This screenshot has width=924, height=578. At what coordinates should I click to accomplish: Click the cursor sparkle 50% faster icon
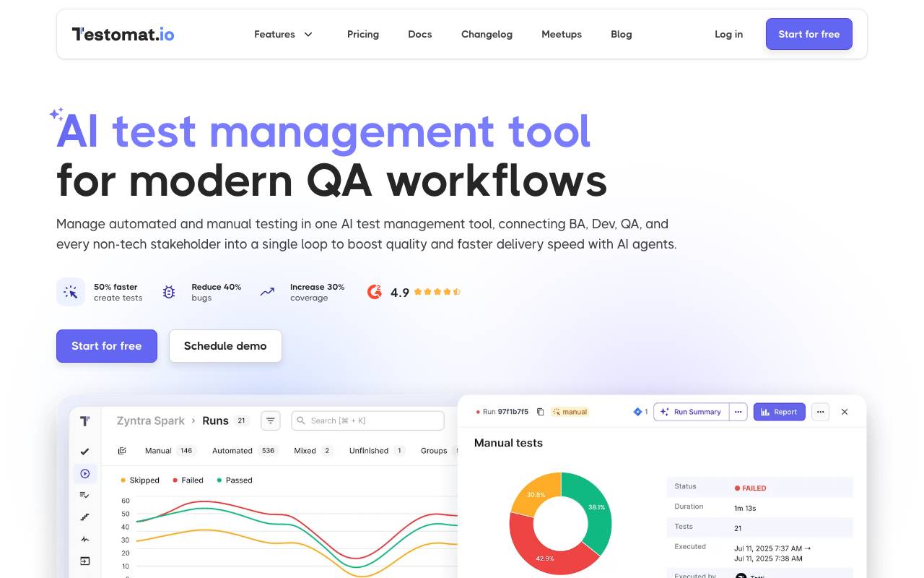tap(71, 292)
